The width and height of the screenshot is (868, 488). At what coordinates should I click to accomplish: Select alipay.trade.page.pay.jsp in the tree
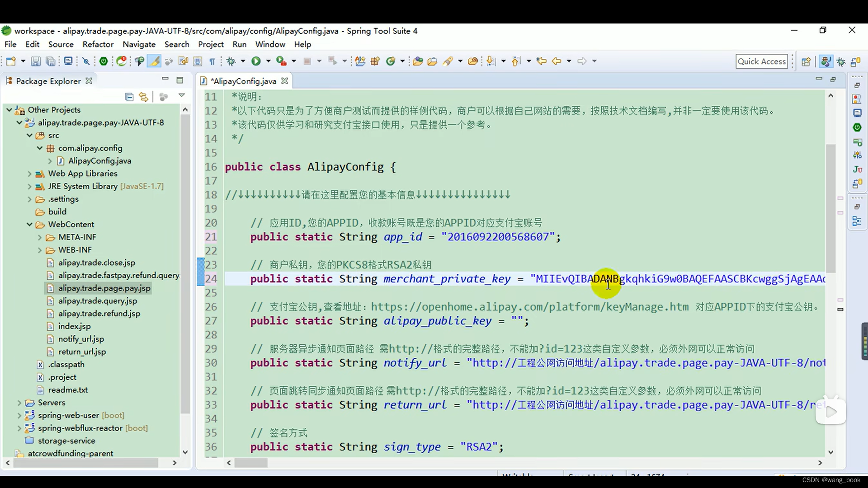(104, 288)
